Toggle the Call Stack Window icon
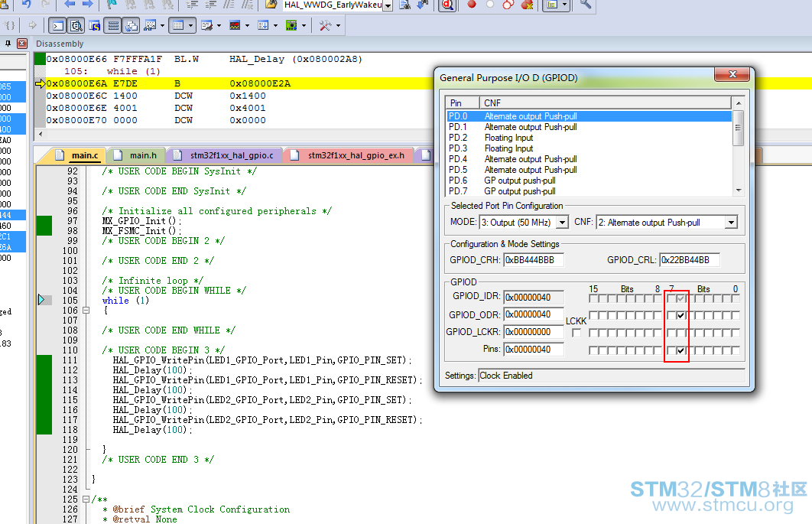Image resolution: width=812 pixels, height=524 pixels. 131,25
